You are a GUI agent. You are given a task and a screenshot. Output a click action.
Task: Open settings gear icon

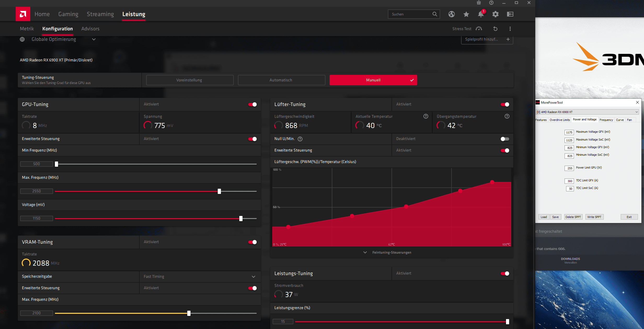click(x=496, y=14)
